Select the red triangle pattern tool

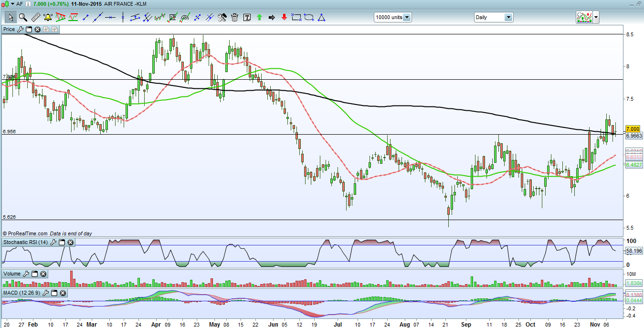(x=60, y=18)
